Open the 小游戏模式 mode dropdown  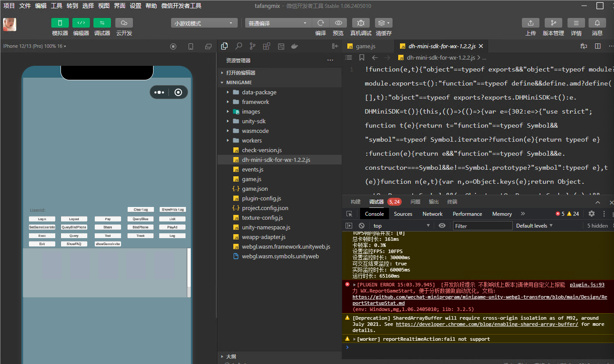click(x=204, y=23)
